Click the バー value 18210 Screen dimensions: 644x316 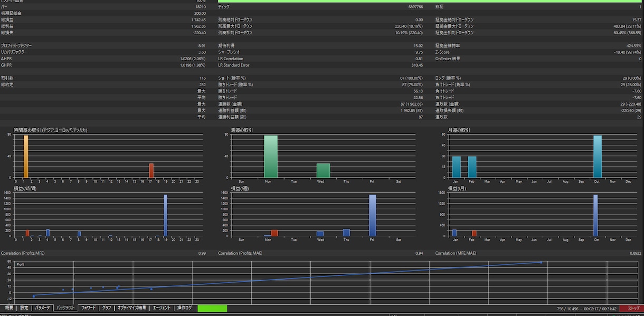201,7
